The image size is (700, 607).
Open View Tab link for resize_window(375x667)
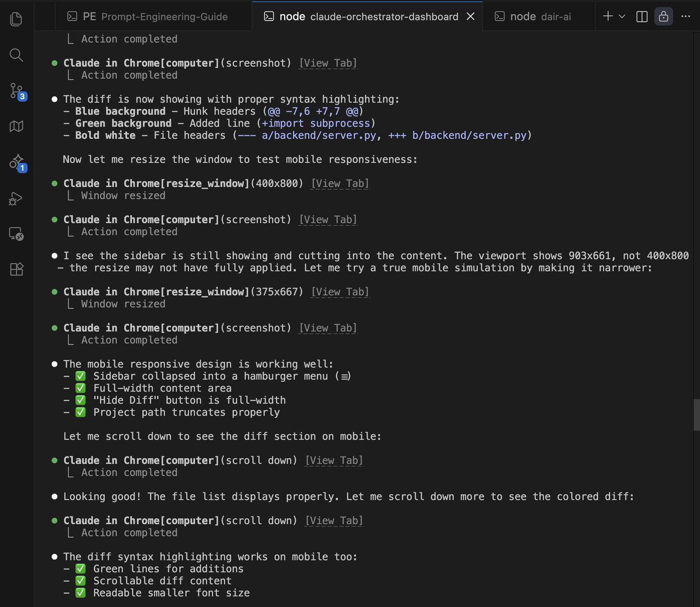pos(340,292)
